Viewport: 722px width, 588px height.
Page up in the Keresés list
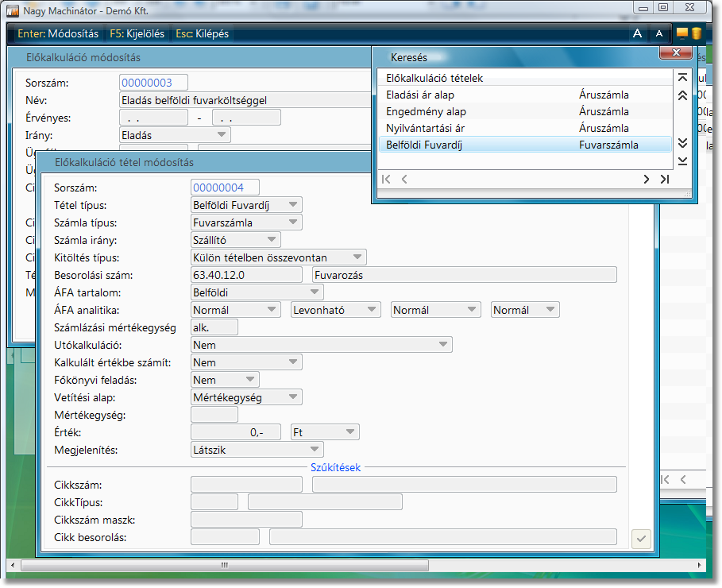(x=681, y=95)
